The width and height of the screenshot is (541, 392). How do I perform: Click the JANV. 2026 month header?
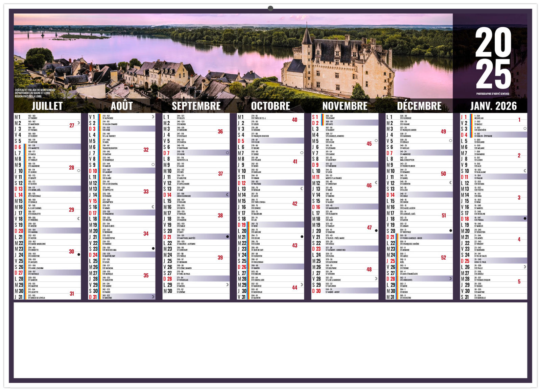click(x=494, y=106)
